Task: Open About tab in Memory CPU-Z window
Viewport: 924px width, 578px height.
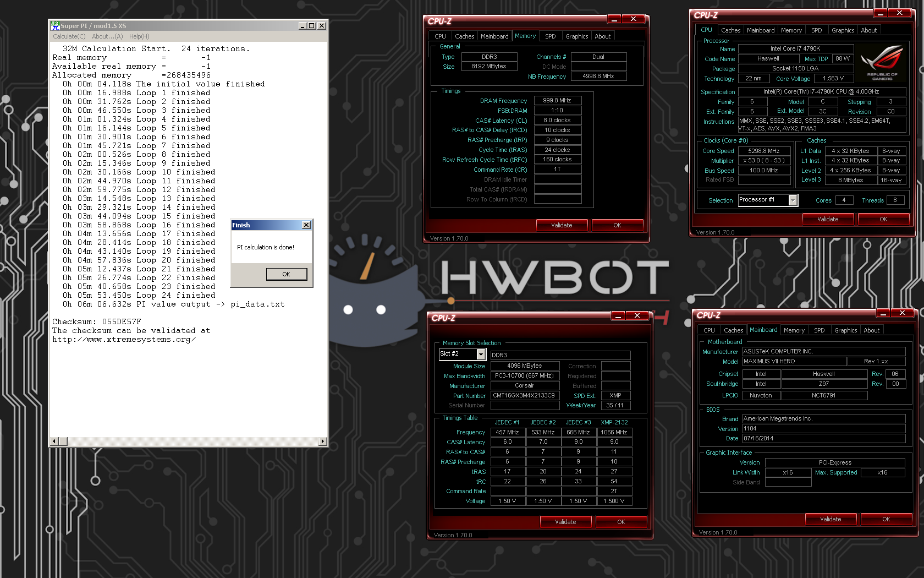Action: [603, 36]
